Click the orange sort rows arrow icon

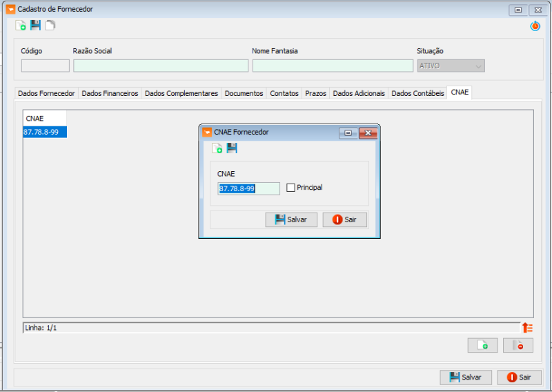coord(527,328)
